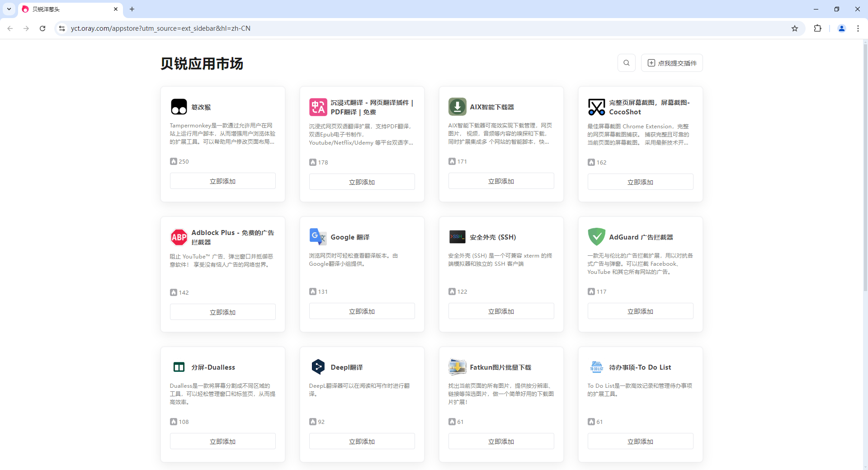Open the Deepl翻译 title
This screenshot has width=868, height=470.
(347, 367)
